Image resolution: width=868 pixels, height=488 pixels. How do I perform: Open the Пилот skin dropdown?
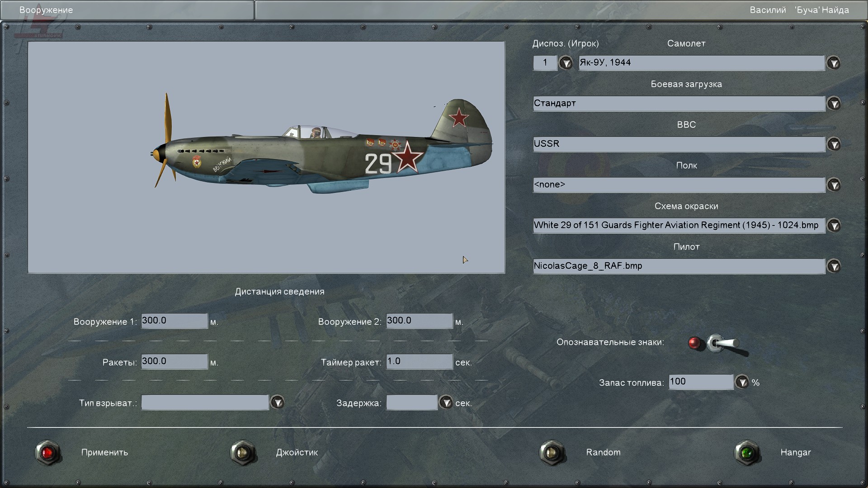click(x=834, y=266)
